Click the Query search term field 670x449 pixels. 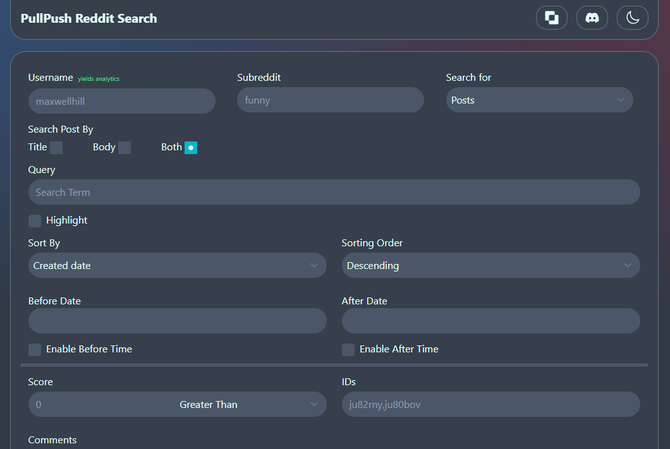click(334, 192)
